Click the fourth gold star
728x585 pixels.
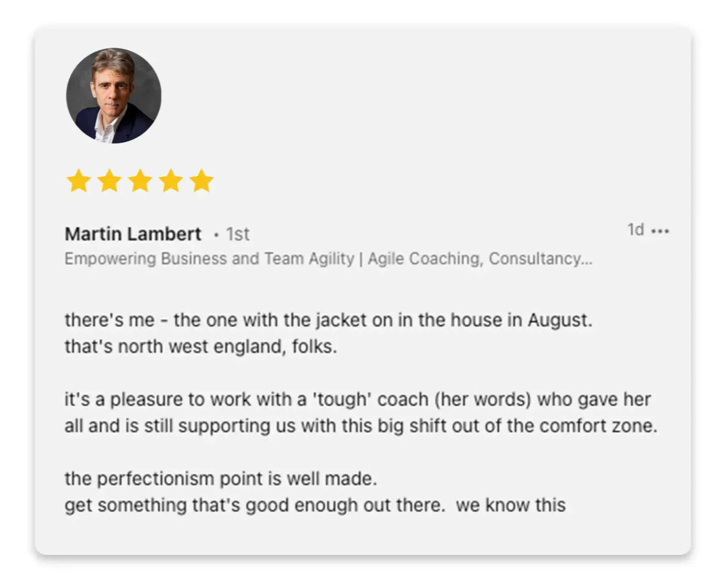tap(171, 181)
